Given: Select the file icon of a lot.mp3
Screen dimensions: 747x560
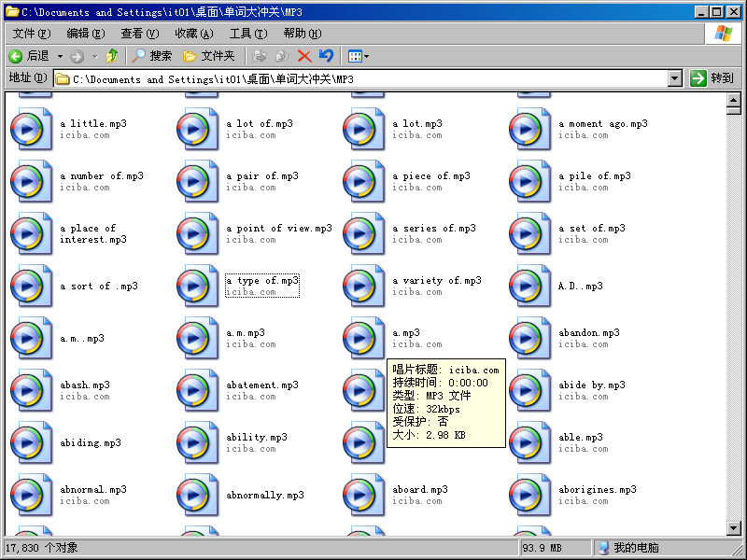Looking at the screenshot, I should click(363, 129).
